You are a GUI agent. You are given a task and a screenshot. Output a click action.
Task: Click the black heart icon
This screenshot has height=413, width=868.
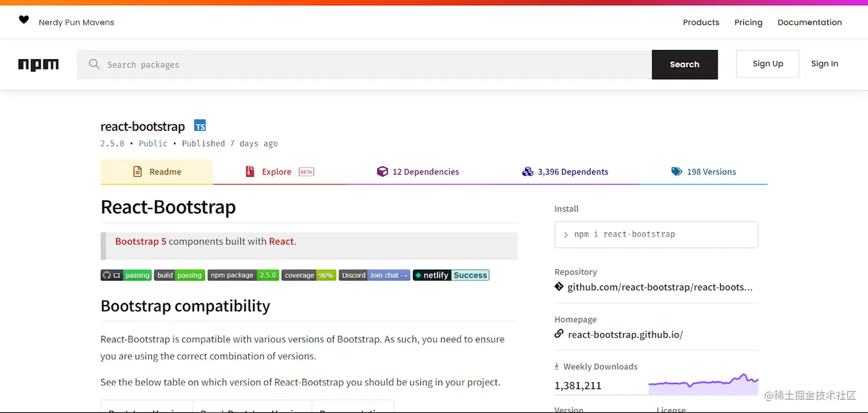24,20
